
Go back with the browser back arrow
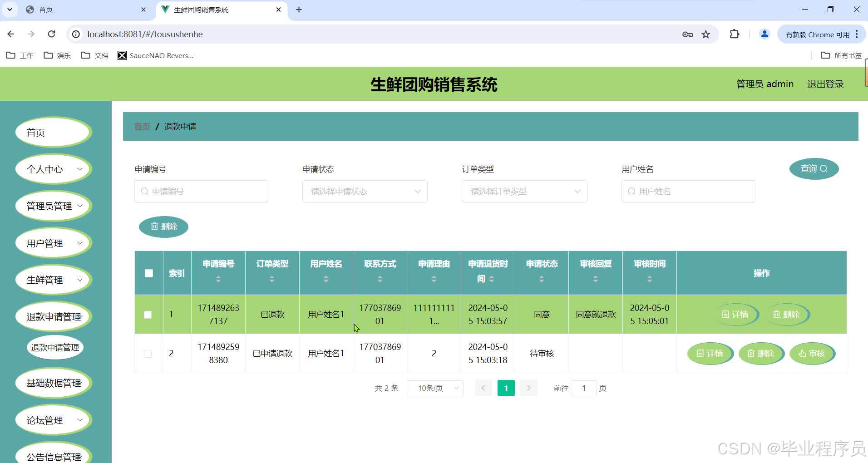11,34
